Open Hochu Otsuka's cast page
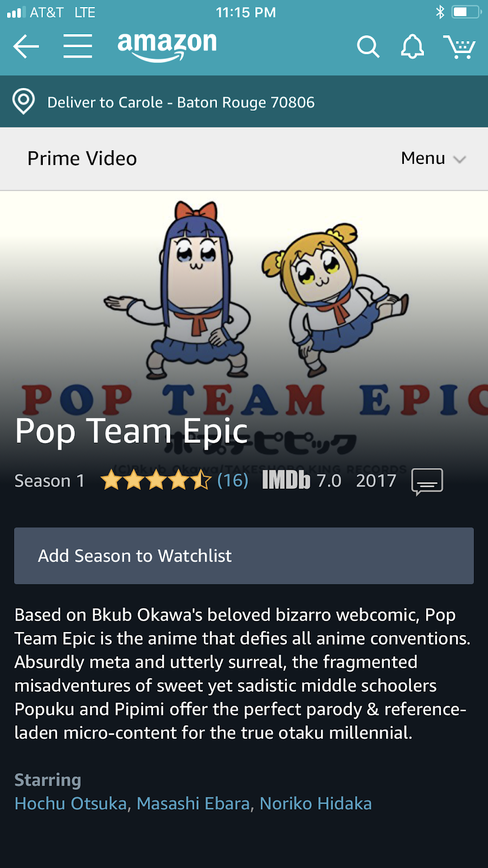The width and height of the screenshot is (488, 868). pos(70,803)
